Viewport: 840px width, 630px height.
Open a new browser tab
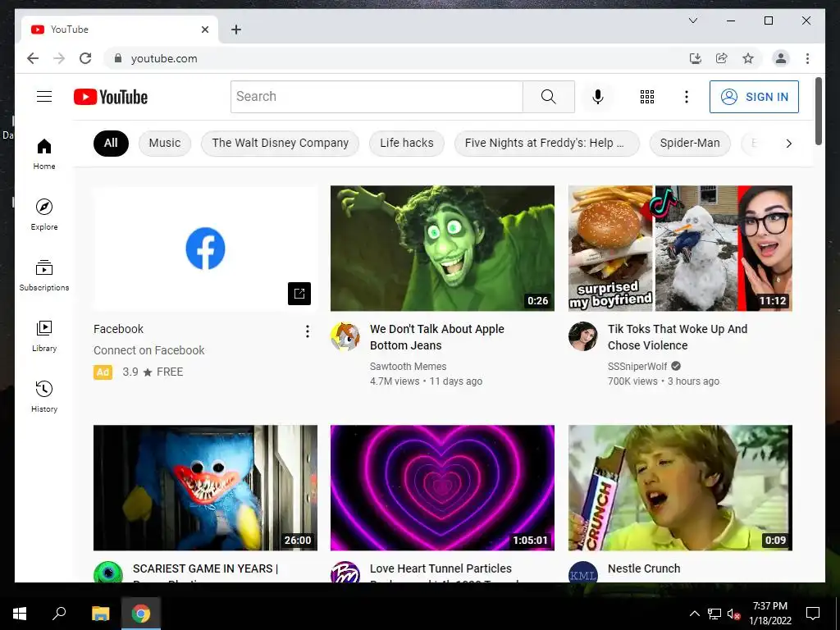(235, 30)
